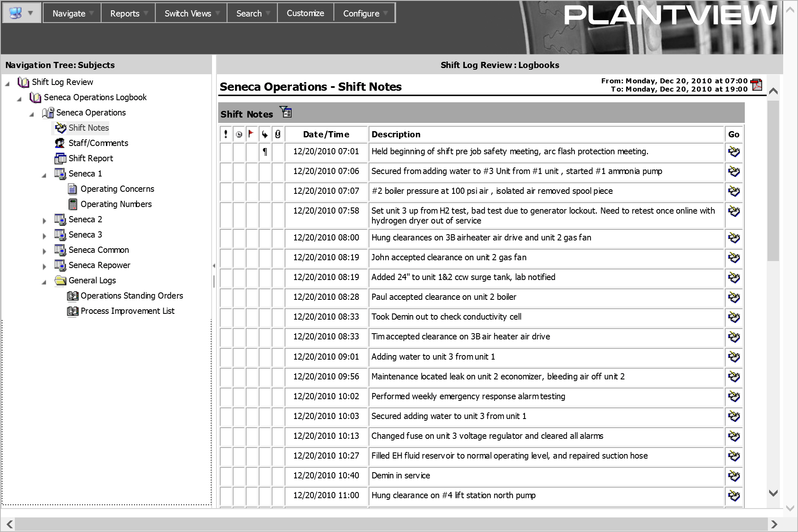
Task: Open the Reports menu
Action: pos(128,13)
